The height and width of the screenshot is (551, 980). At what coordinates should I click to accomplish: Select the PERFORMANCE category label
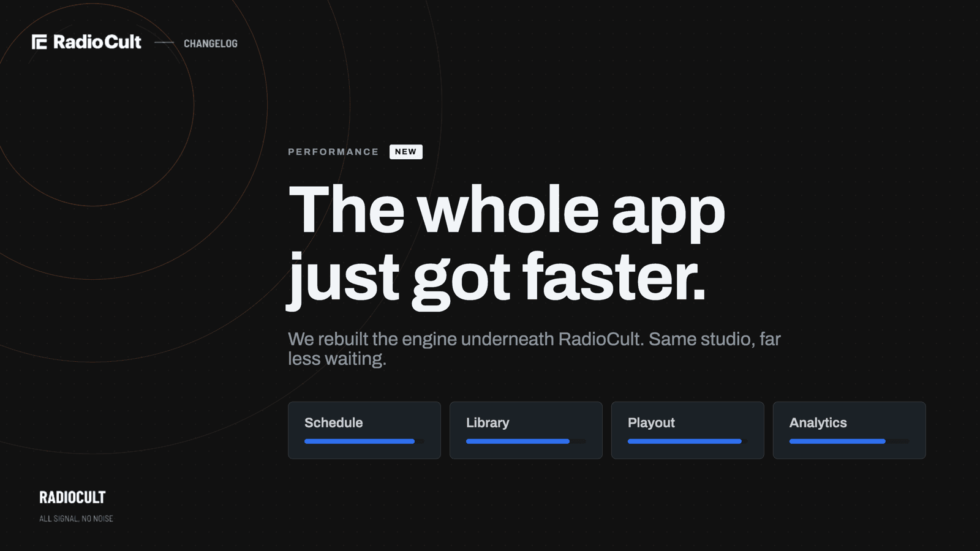[334, 152]
